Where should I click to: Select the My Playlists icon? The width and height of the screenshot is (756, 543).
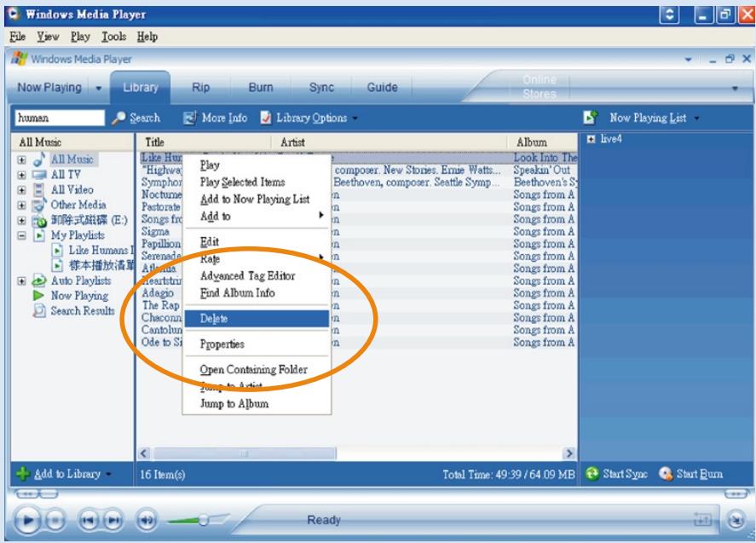(x=39, y=235)
